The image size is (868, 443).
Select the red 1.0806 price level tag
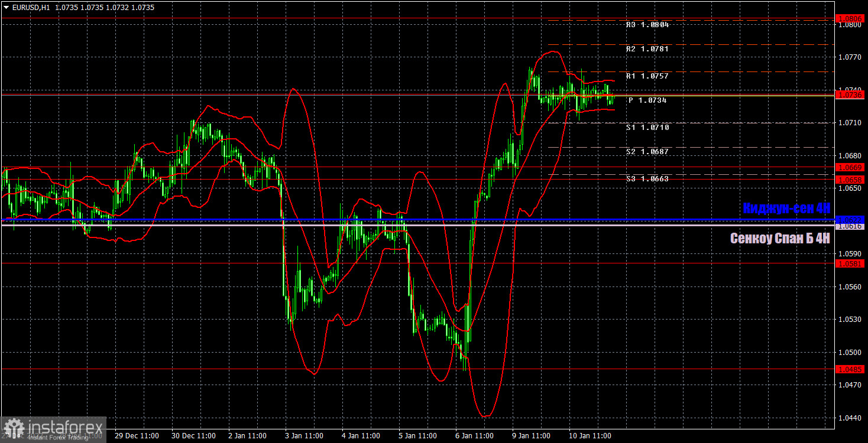[x=850, y=19]
